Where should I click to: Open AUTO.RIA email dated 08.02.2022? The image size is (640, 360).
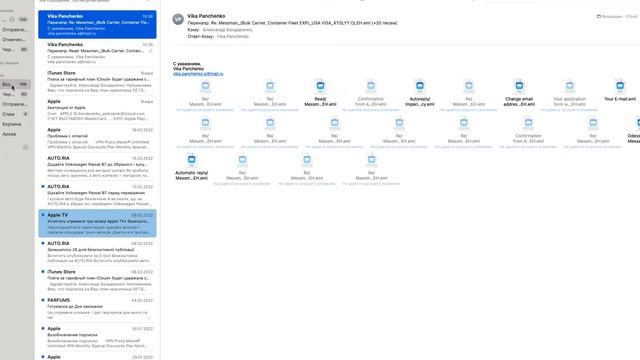coord(97,252)
